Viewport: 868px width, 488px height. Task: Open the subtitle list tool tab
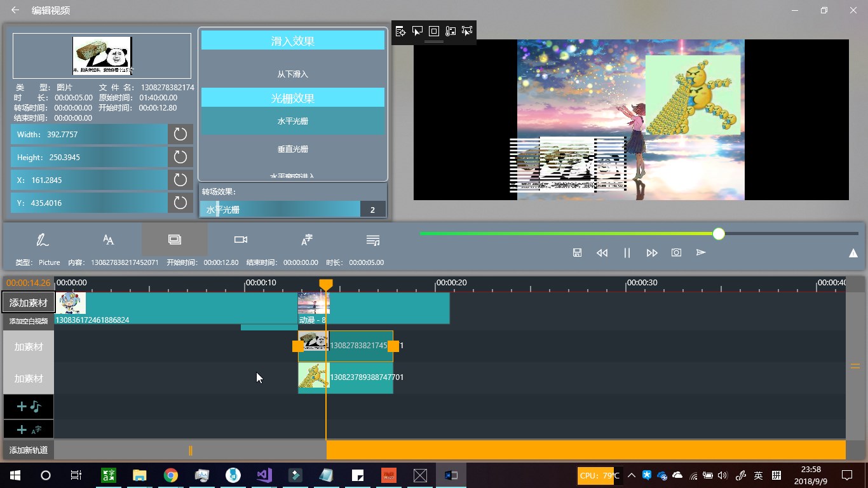(373, 240)
